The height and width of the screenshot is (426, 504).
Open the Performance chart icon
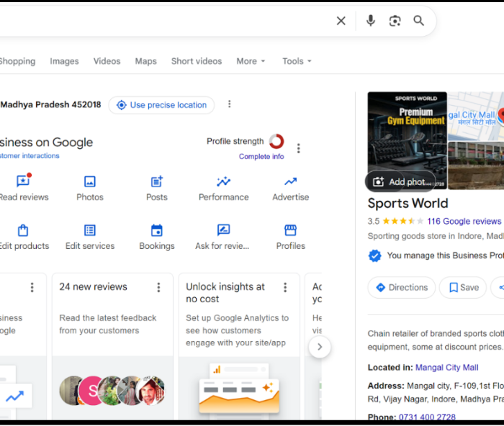[224, 181]
